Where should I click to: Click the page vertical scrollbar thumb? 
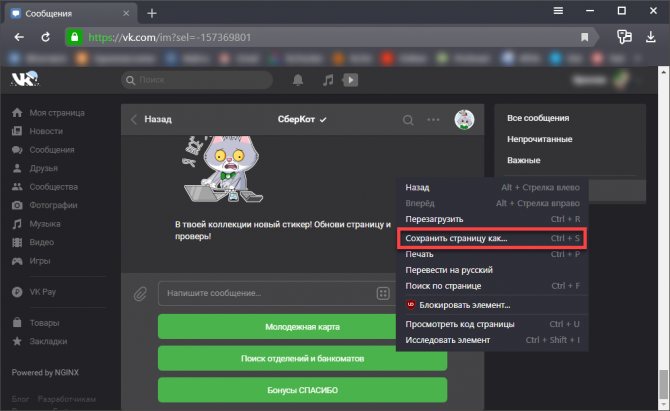point(663,384)
